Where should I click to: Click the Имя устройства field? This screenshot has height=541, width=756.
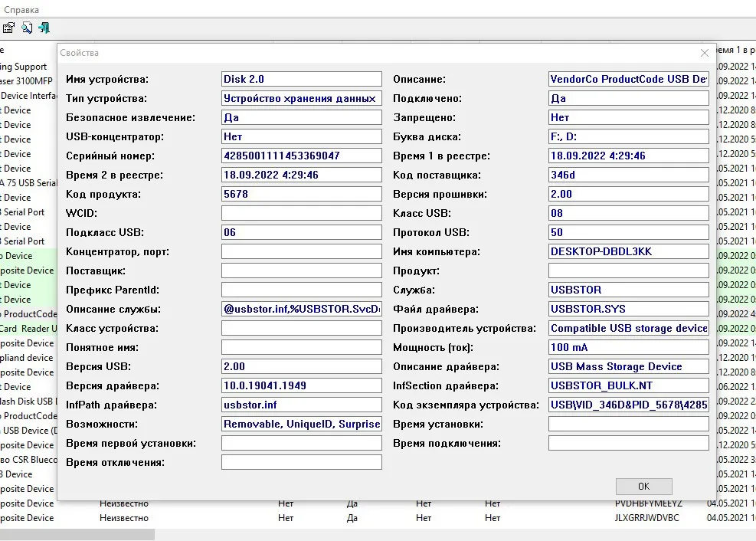coord(301,79)
